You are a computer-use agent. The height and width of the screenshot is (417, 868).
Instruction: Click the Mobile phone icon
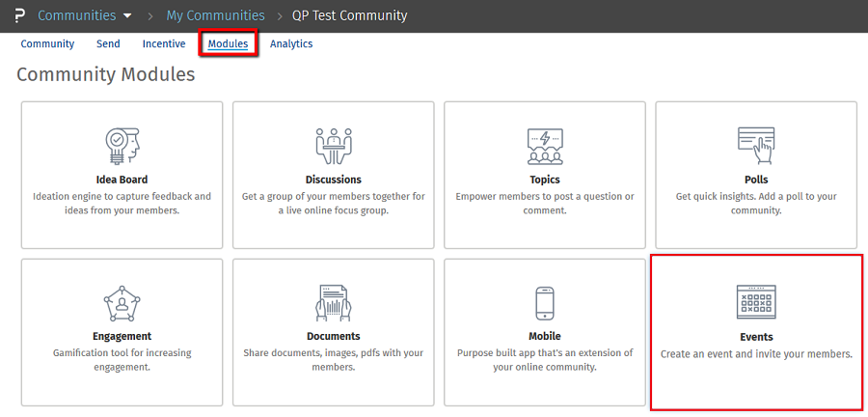point(545,303)
